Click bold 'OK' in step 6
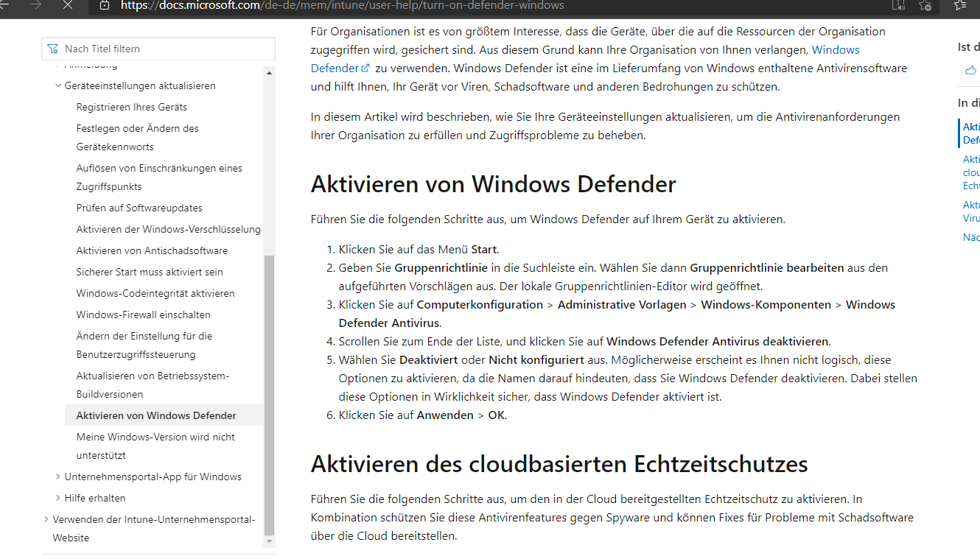Image resolution: width=980 pixels, height=559 pixels. [x=497, y=415]
